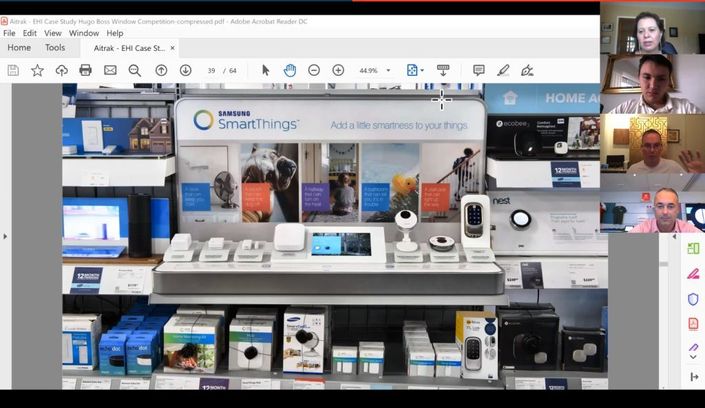Click the '/ 64' total pages text
Image resolution: width=705 pixels, height=408 pixels.
pyautogui.click(x=231, y=71)
